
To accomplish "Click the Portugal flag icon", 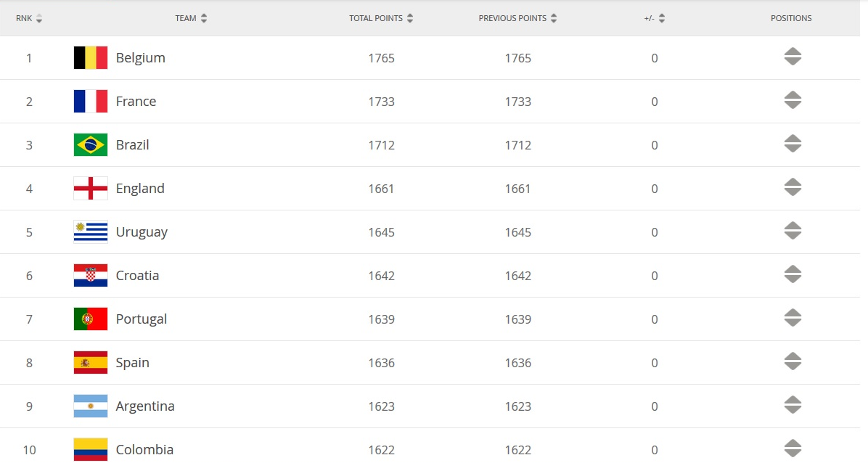I will tap(91, 319).
